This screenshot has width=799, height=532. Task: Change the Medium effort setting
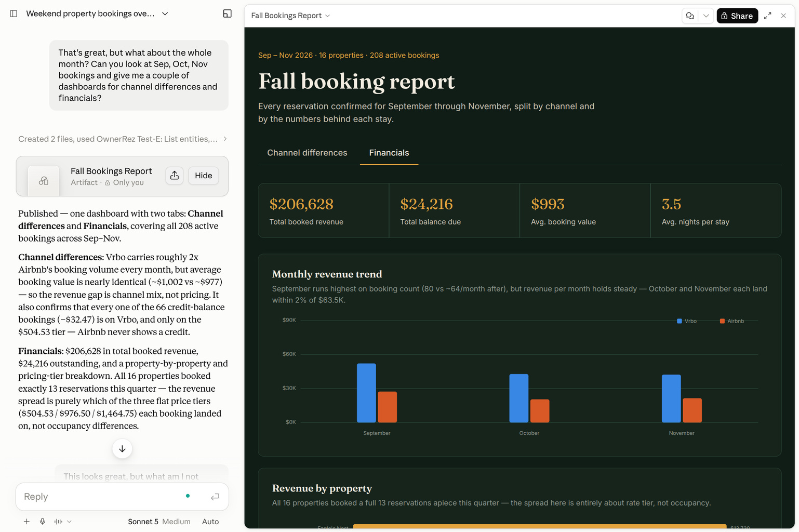click(x=176, y=522)
